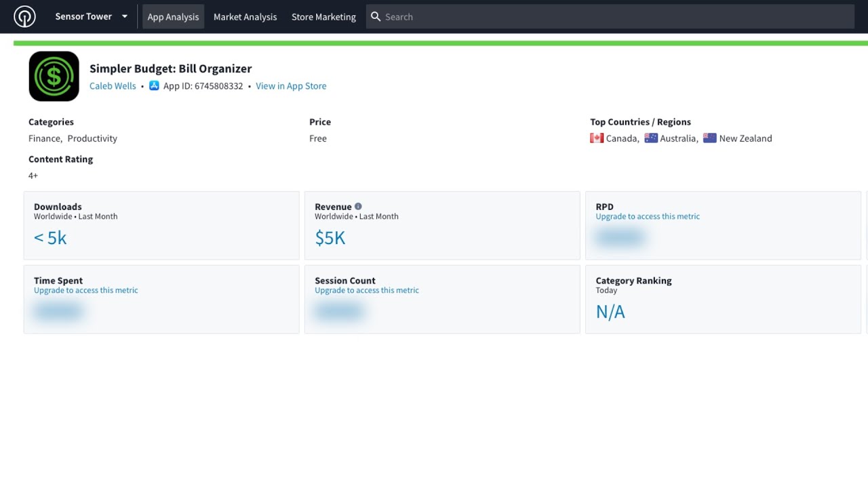
Task: Click the App Store badge icon
Action: pos(154,86)
